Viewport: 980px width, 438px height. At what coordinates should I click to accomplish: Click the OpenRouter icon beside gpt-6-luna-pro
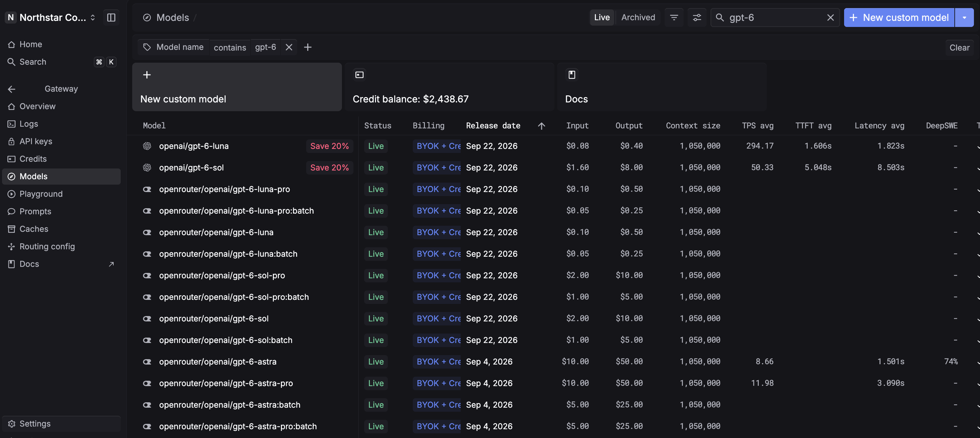147,189
